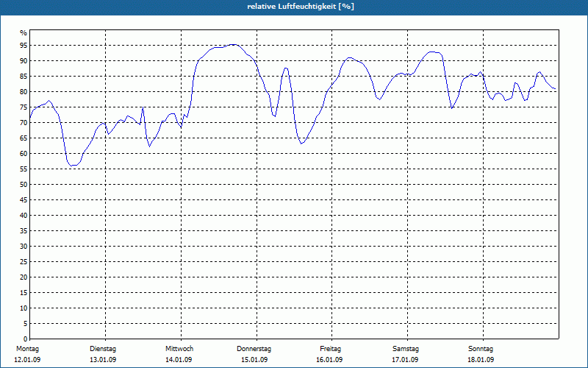Click the y-axis value '65'
Screen dimensions: 588x368
coord(24,138)
